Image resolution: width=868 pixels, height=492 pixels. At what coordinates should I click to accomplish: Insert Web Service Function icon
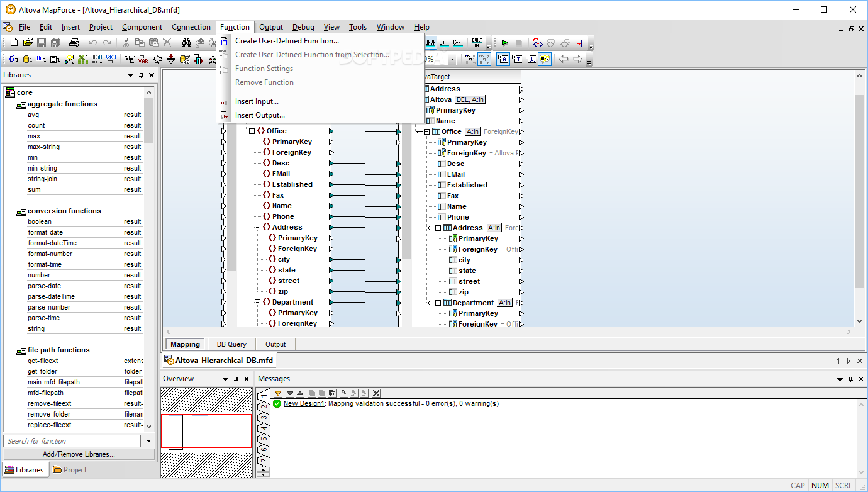[x=69, y=59]
